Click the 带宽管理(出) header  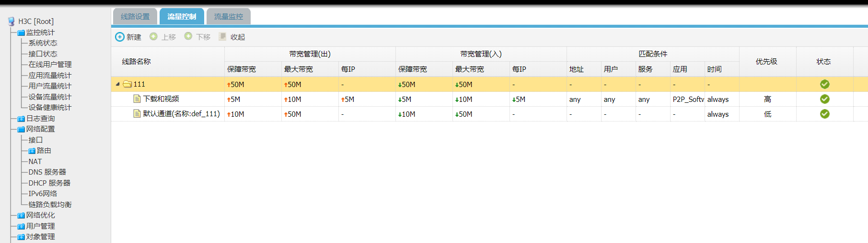(x=310, y=54)
